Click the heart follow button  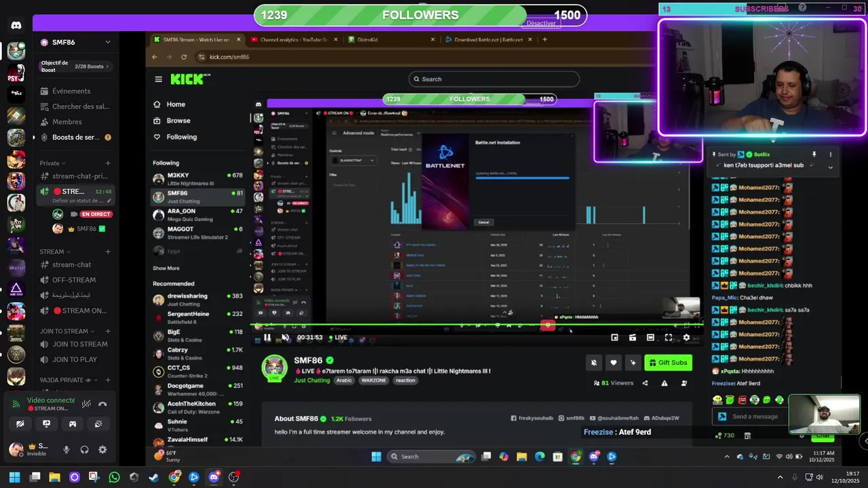(613, 363)
